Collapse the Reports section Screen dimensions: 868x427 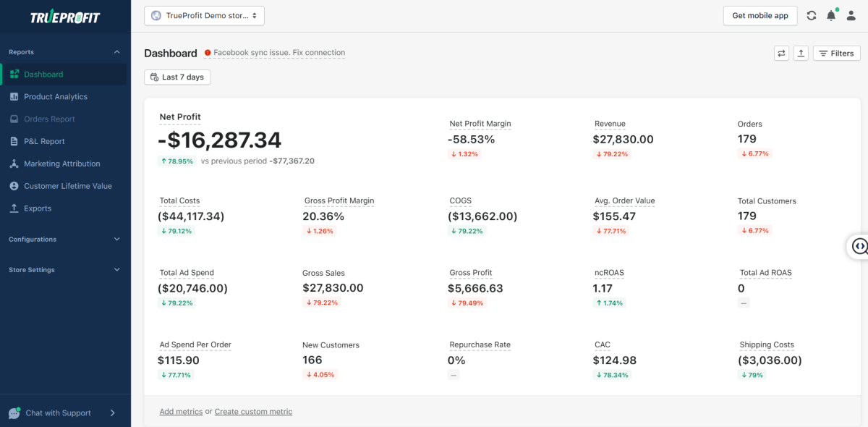click(x=117, y=52)
